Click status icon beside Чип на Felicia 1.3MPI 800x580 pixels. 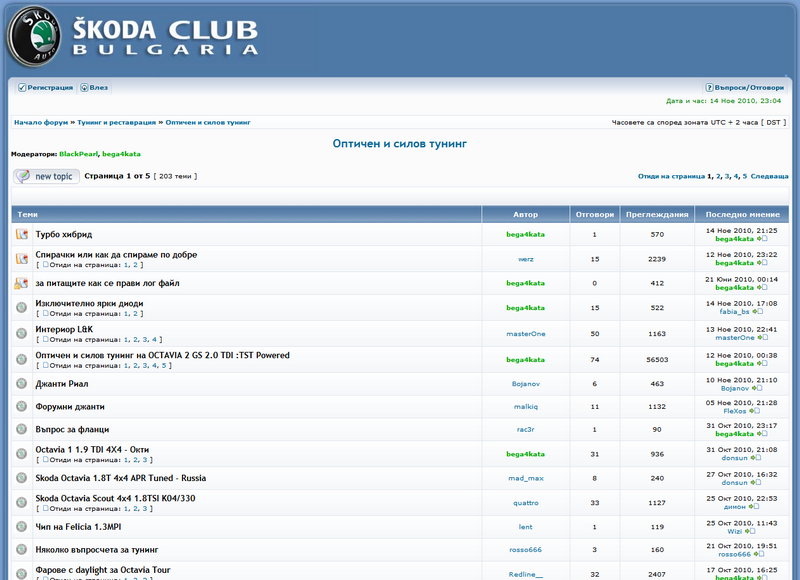tap(21, 527)
